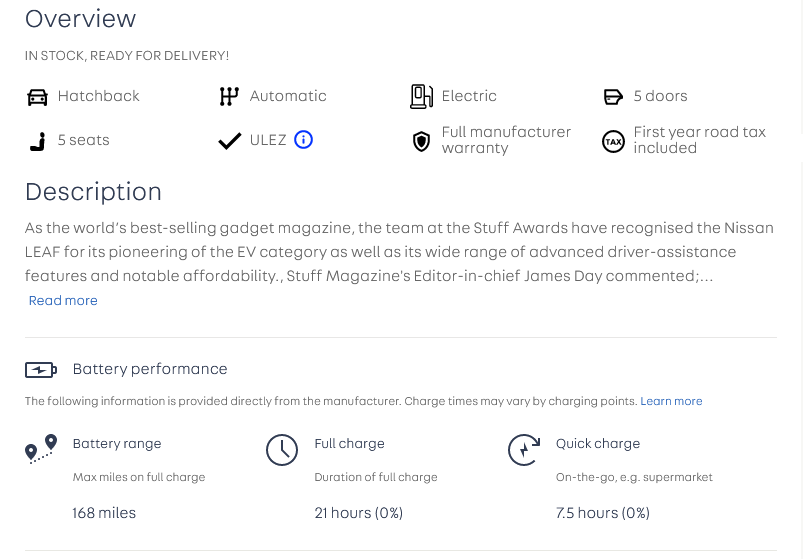This screenshot has height=559, width=803.
Task: Click the Overview section heading
Action: click(80, 19)
